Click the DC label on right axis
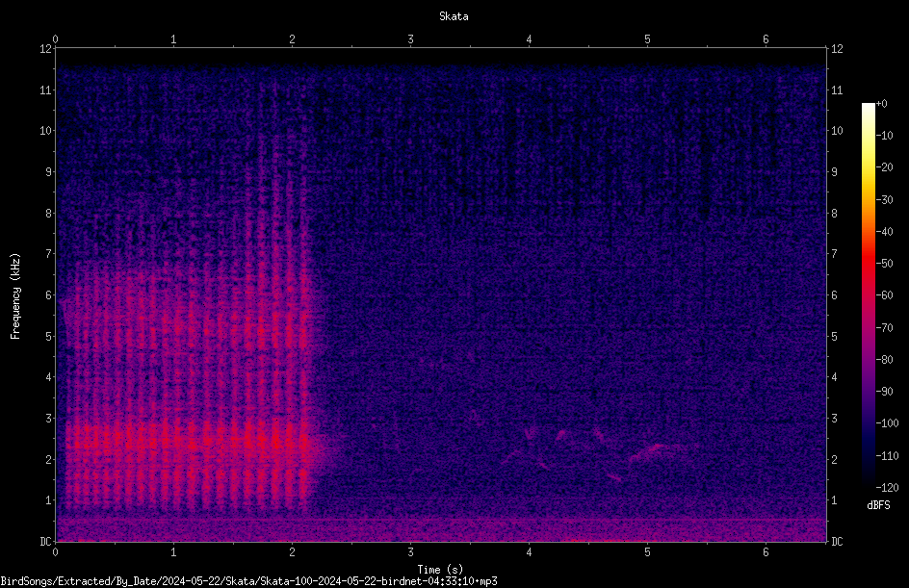Screen dimensions: 909x588 pyautogui.click(x=837, y=541)
